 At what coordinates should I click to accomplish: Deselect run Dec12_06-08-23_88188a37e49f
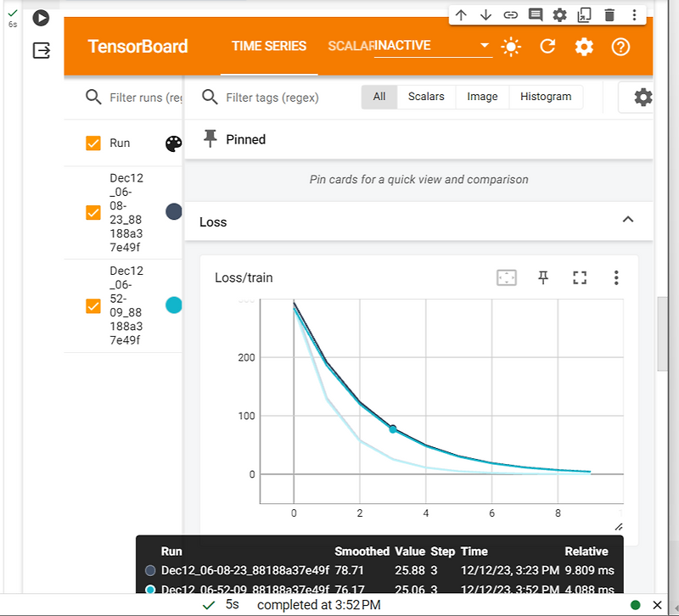click(x=93, y=212)
